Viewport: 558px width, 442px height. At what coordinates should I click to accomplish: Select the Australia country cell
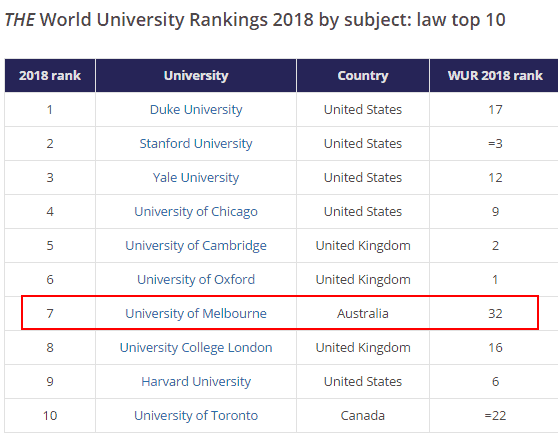coord(363,314)
